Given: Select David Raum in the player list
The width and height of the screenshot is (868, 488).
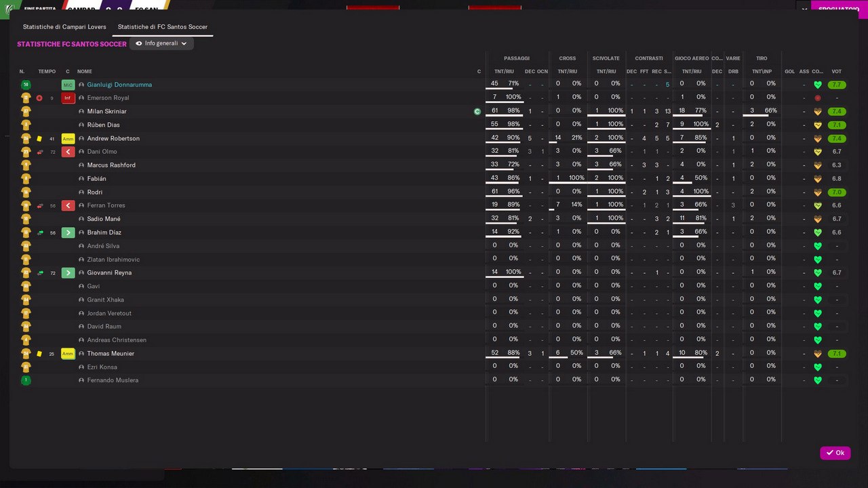Looking at the screenshot, I should click(104, 327).
